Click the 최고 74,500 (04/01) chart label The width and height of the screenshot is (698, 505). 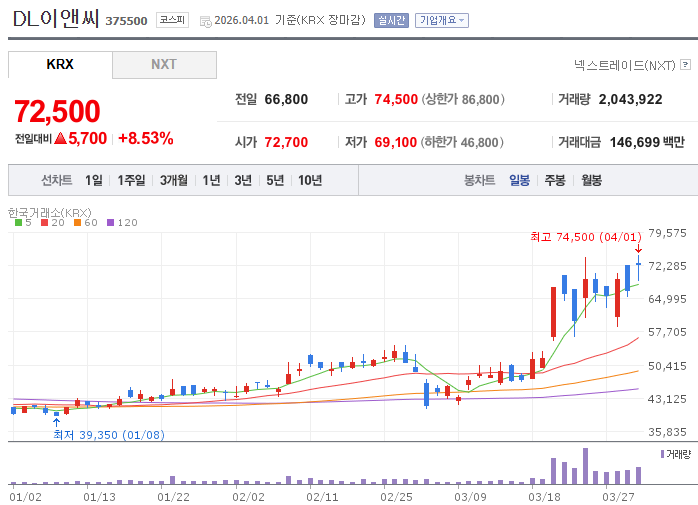tap(586, 237)
